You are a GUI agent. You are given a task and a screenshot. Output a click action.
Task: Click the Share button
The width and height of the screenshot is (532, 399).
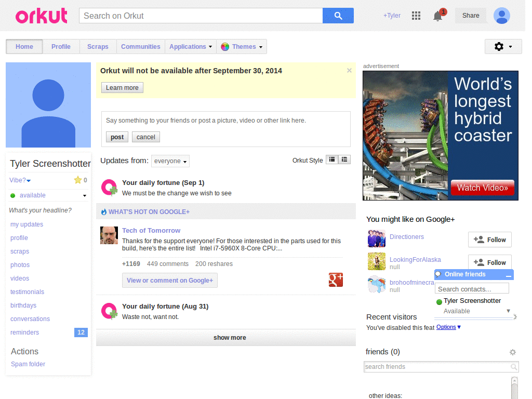click(x=471, y=16)
